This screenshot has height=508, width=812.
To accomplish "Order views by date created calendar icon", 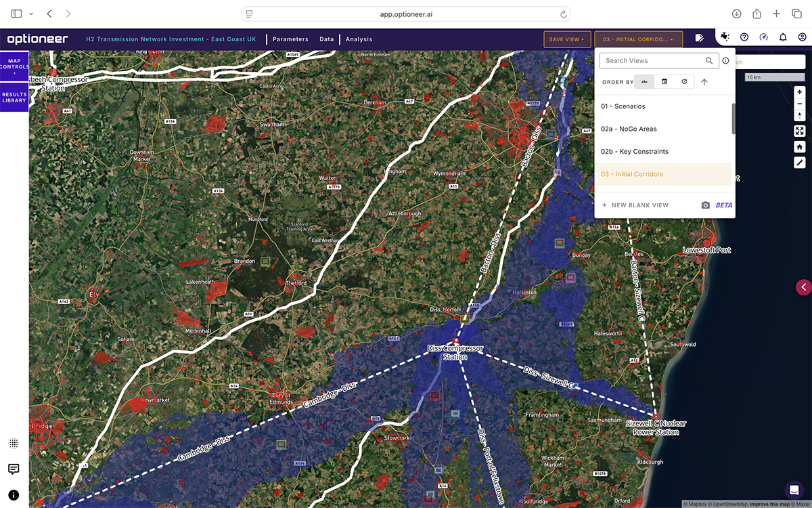I will coord(664,82).
